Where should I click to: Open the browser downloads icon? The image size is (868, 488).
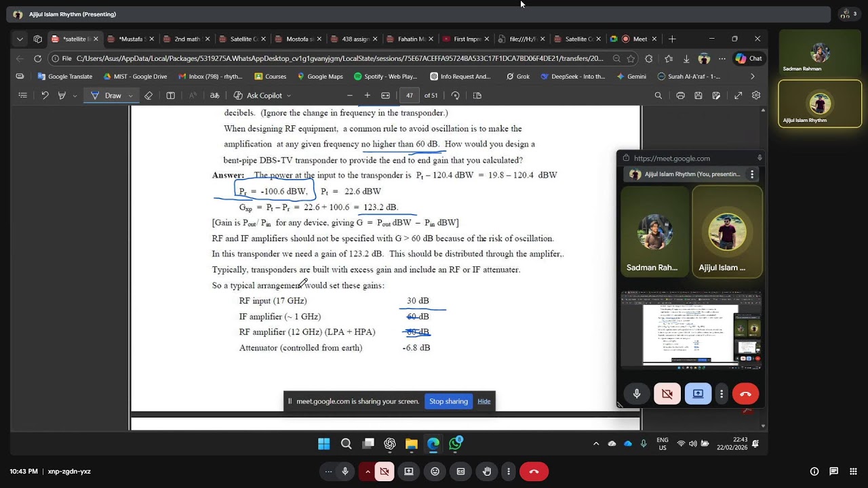click(686, 58)
